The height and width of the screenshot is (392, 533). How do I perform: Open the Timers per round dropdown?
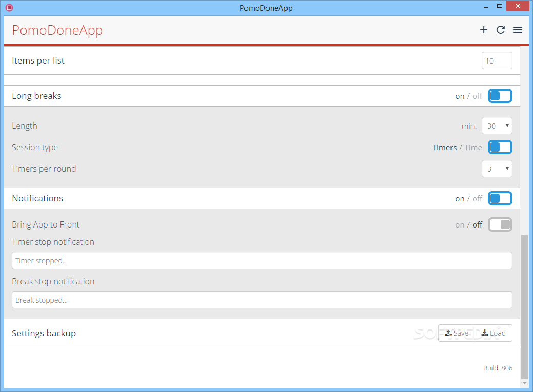coord(497,169)
